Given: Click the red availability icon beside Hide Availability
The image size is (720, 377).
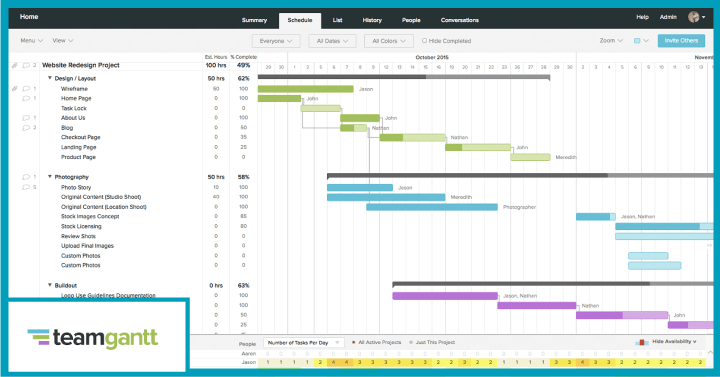Looking at the screenshot, I should point(641,342).
